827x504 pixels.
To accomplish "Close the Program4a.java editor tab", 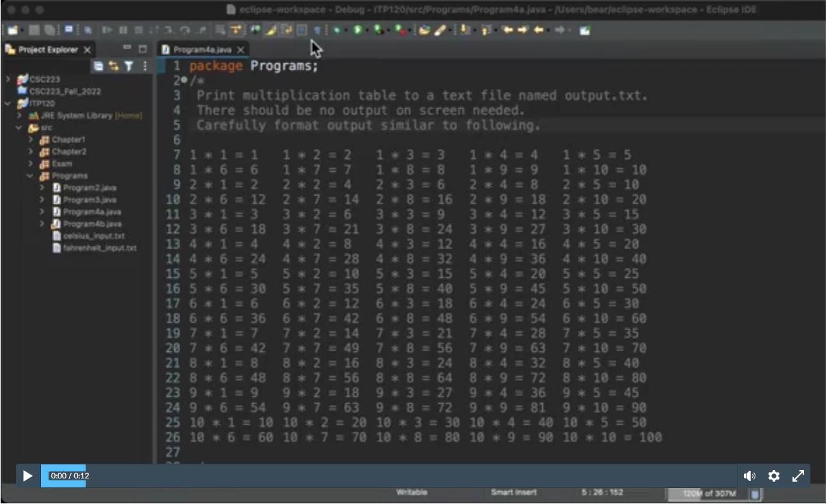I will click(x=241, y=50).
